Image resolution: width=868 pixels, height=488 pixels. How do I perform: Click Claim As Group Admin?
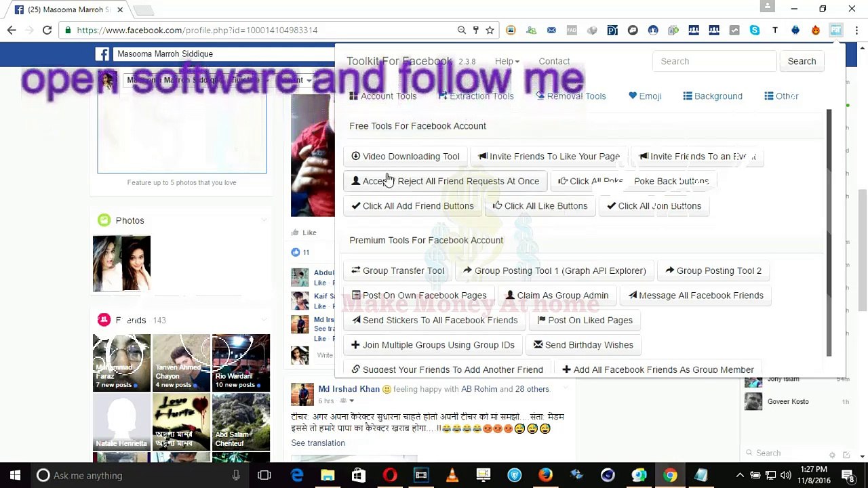pos(557,296)
